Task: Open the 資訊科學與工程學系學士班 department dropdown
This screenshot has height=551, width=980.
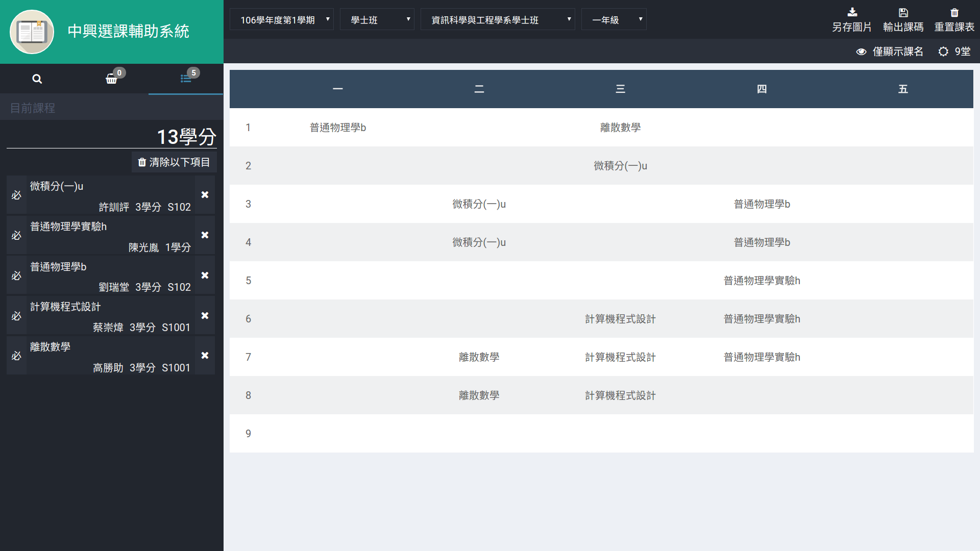Action: 497,20
